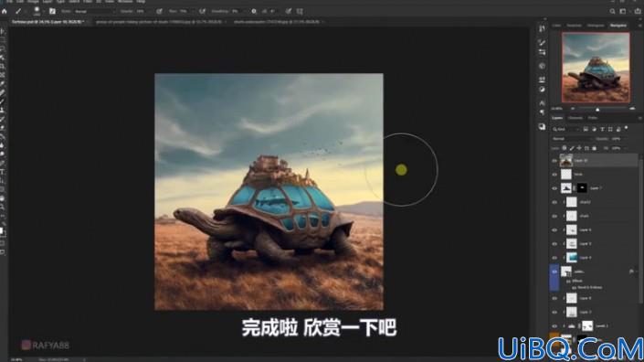Viewport: 644px width, 362px height.
Task: Filter for shape layers icon
Action: 610,129
